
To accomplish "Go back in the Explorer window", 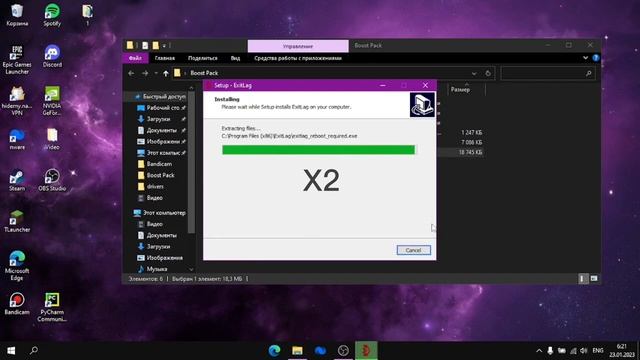I will (131, 73).
